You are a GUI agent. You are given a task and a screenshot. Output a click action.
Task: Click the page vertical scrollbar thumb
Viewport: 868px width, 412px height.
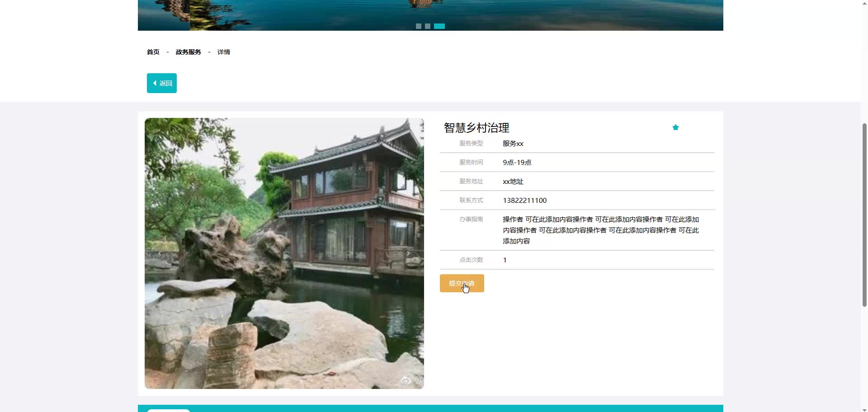pos(864,215)
